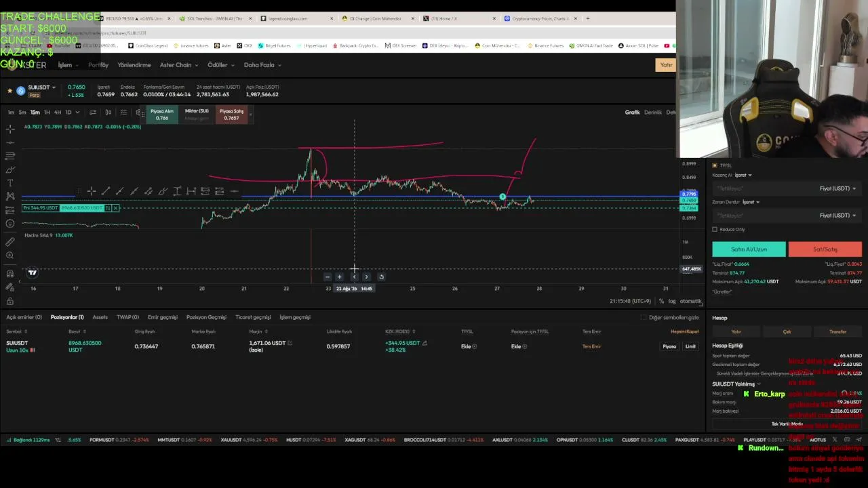Select the trend line sidebar tool
The image size is (868, 488).
coord(10,142)
